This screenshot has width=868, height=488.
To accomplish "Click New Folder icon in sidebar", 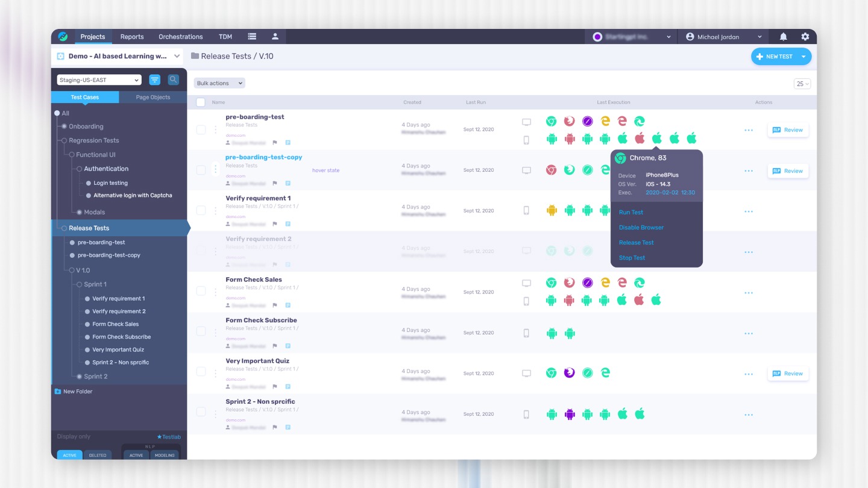I will [x=58, y=392].
